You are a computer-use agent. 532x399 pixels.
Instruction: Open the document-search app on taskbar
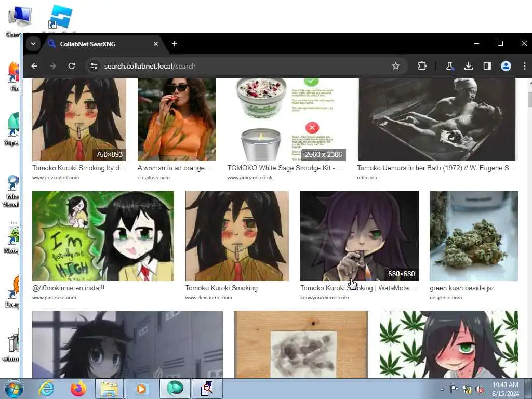(x=207, y=389)
